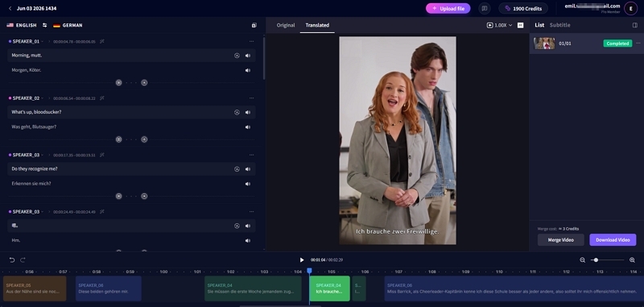The width and height of the screenshot is (644, 307).
Task: Undo the last edit
Action: point(12,259)
